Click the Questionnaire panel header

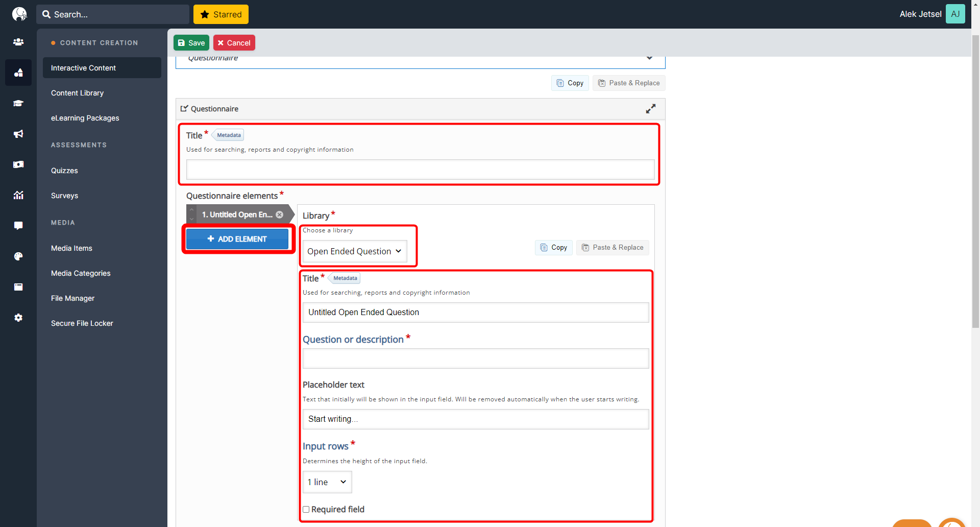[421, 109]
